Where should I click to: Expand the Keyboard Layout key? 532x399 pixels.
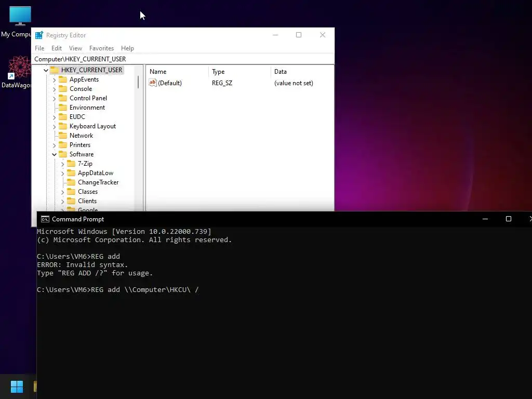tap(54, 127)
